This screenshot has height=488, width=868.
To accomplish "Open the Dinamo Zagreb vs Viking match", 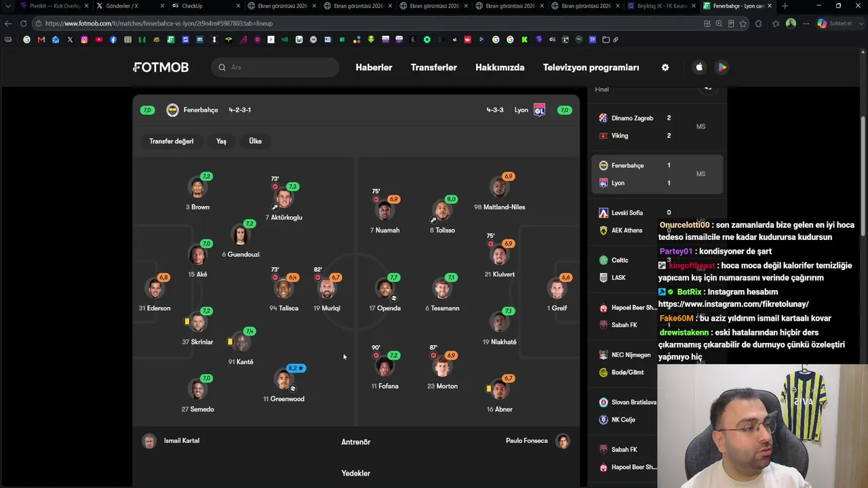I will tap(657, 127).
